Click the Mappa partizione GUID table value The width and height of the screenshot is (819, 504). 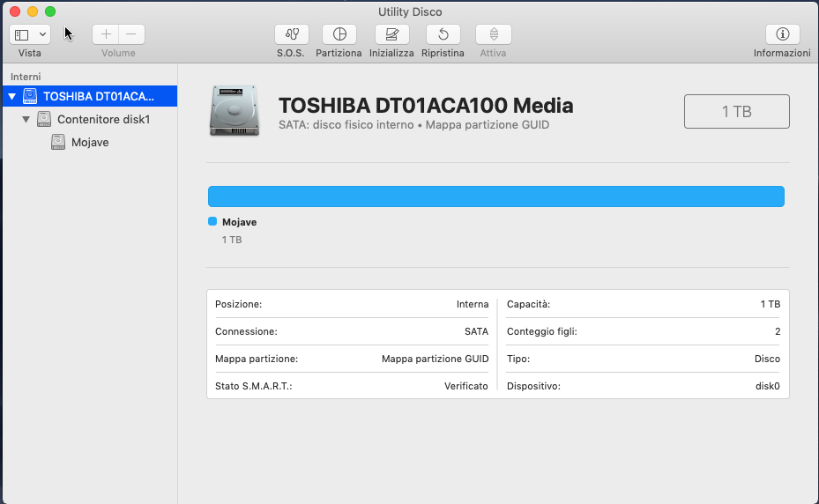[436, 359]
